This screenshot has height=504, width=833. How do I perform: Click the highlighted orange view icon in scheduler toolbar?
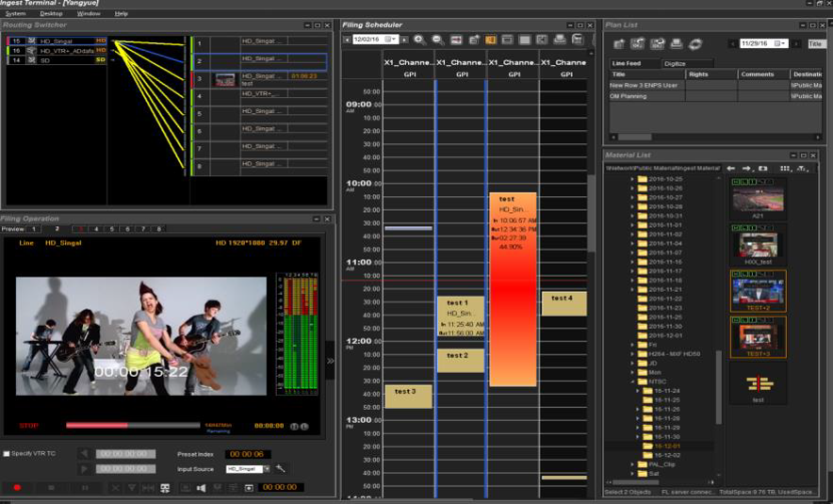coord(491,40)
